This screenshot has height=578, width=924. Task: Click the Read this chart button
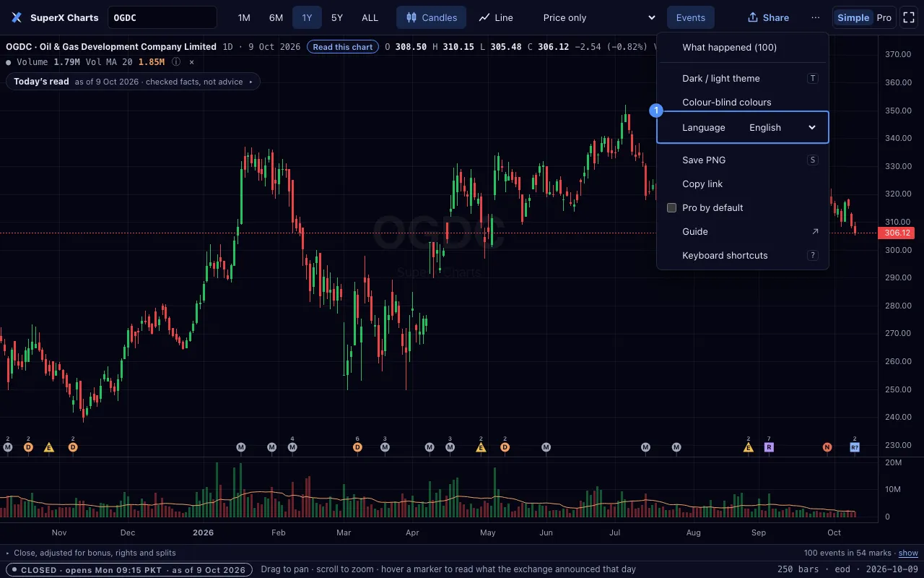coord(343,47)
